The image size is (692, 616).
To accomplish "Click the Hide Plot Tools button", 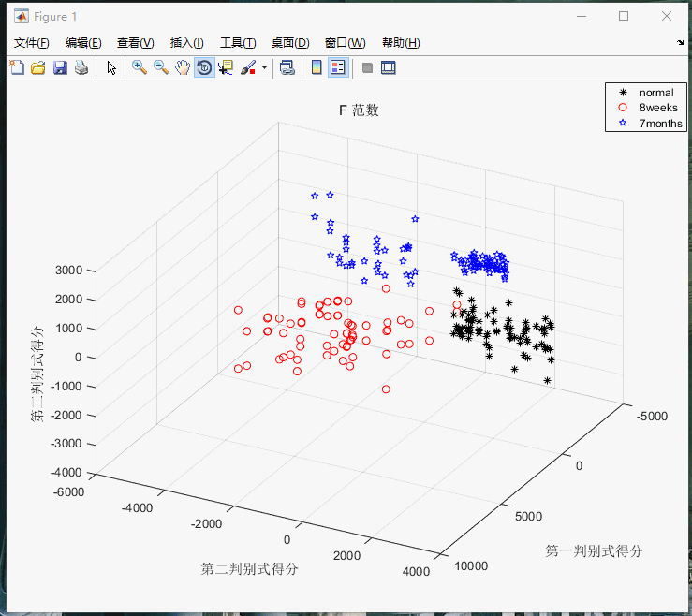I will (x=367, y=67).
